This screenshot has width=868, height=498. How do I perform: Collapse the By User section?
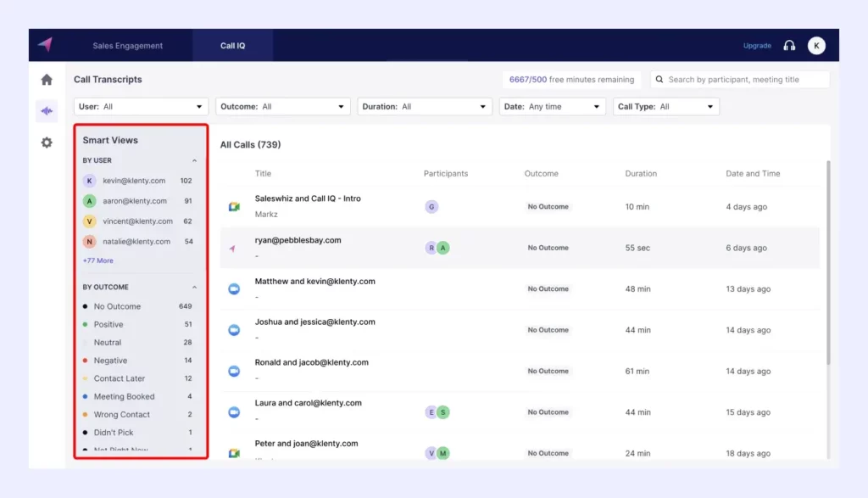(x=194, y=160)
